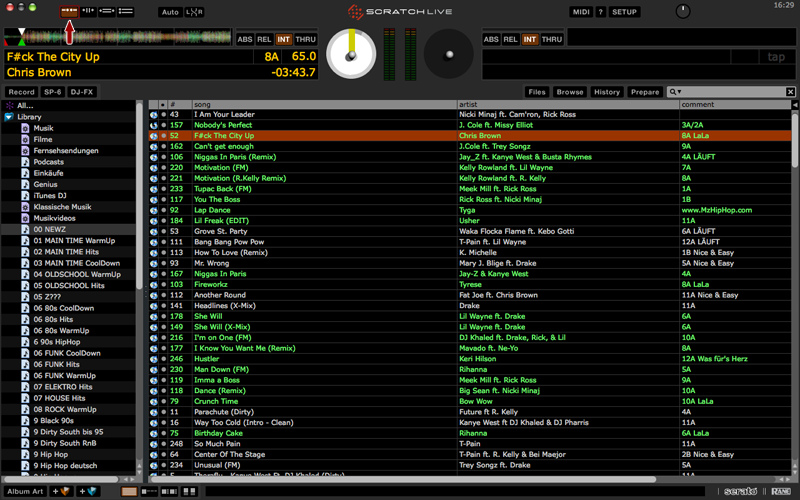Toggle the Auto gain button
Viewport: 800px width, 500px height.
click(170, 12)
